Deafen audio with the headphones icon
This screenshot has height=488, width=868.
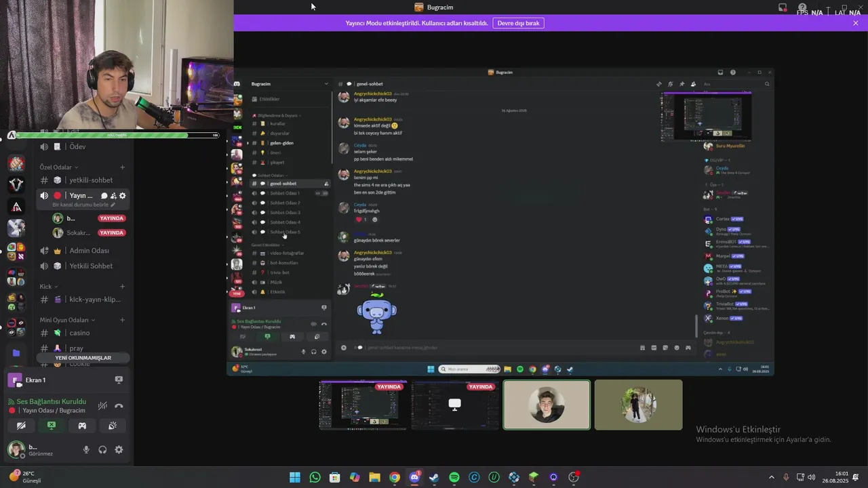(102, 449)
